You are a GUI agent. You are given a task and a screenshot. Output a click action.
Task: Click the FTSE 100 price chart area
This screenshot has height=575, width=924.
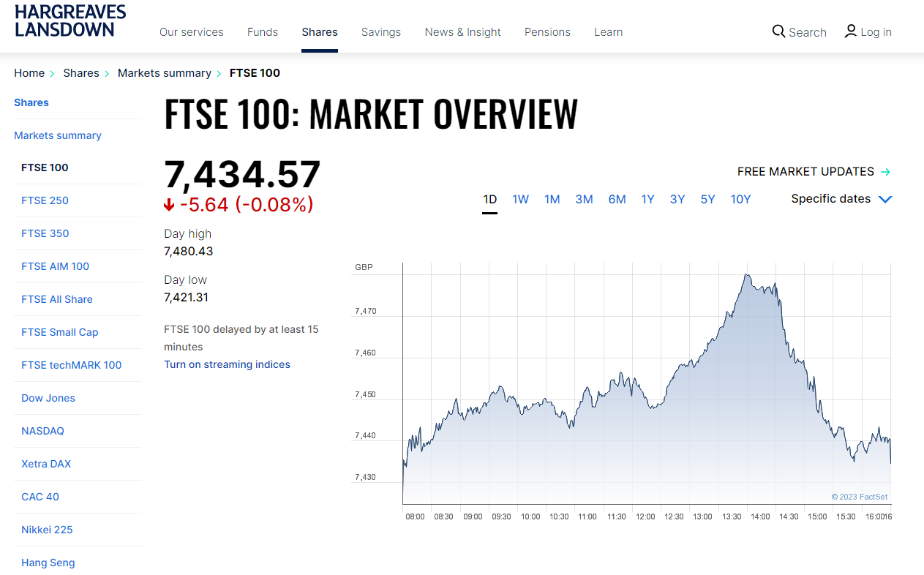point(647,384)
